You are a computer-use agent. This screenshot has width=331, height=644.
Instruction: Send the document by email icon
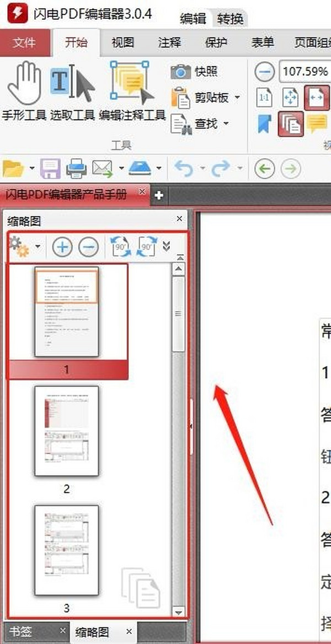[103, 168]
